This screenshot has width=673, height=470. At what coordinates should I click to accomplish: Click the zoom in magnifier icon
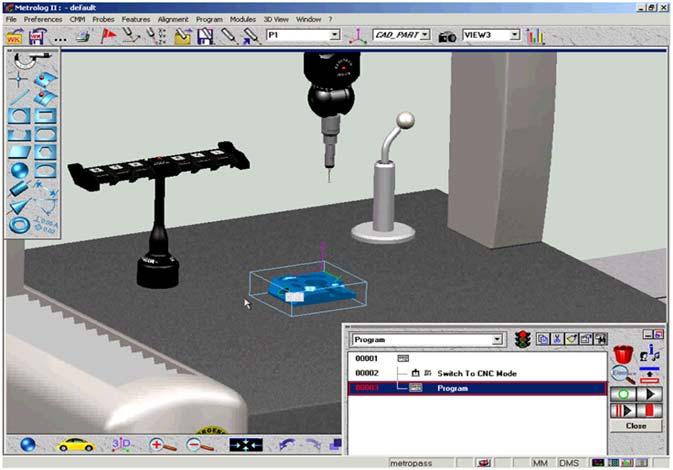click(162, 445)
